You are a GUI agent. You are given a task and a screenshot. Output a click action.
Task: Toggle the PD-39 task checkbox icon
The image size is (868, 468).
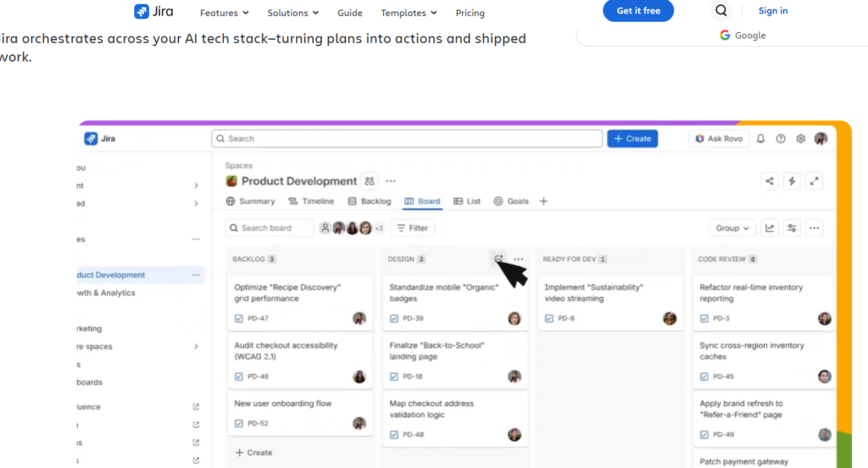click(x=393, y=319)
